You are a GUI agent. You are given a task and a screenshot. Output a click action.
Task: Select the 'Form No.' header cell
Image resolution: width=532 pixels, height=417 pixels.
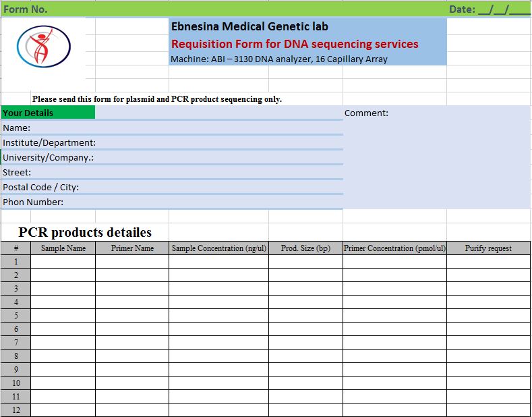coord(26,9)
